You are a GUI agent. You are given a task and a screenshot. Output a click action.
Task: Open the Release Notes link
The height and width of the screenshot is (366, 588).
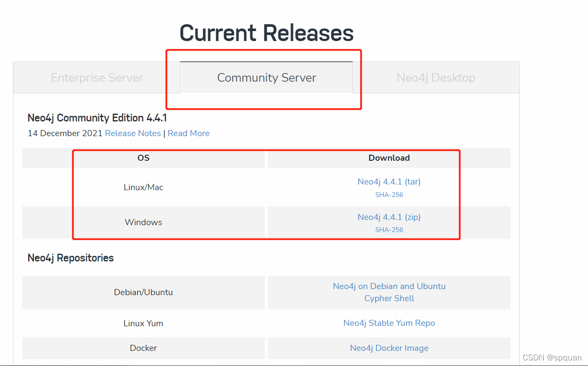coord(133,133)
